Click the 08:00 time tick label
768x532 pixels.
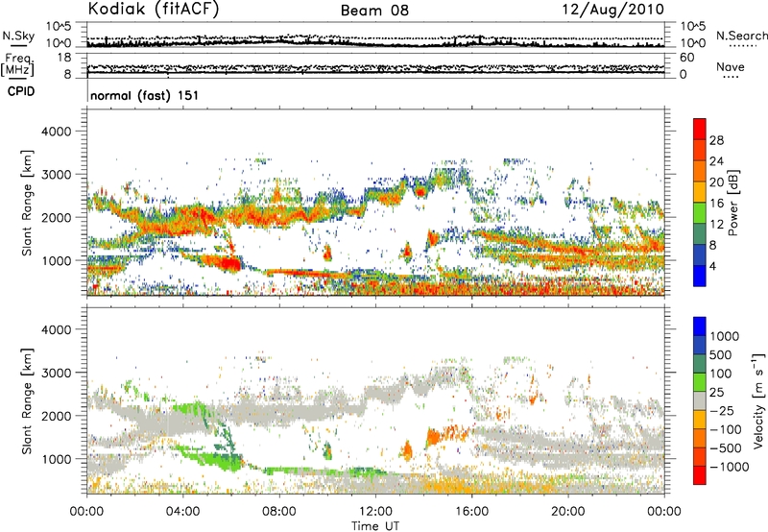tap(279, 512)
